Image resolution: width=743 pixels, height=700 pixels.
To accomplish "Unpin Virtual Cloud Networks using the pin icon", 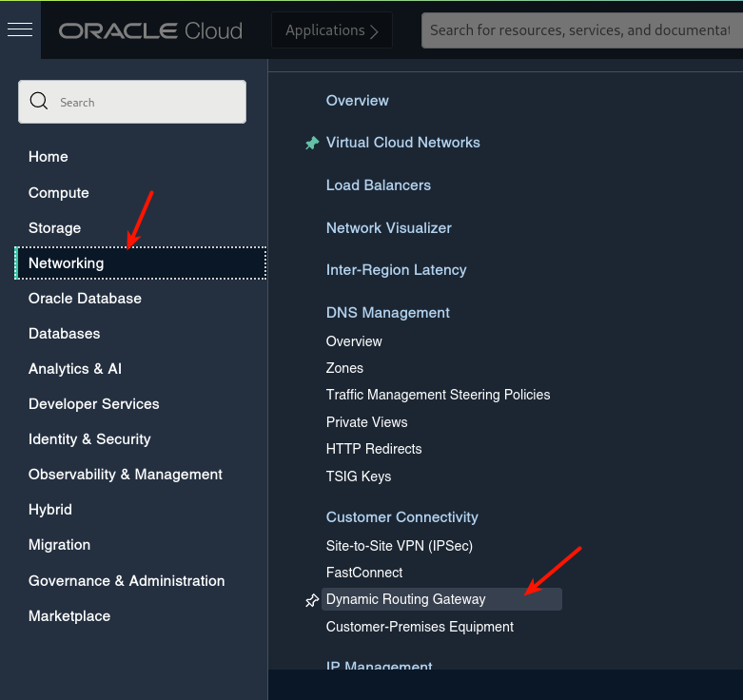I will [312, 143].
